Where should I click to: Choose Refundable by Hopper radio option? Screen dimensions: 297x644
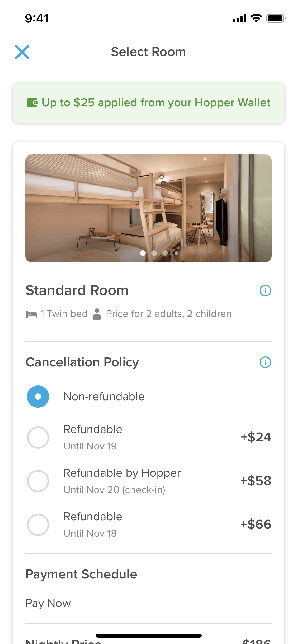click(38, 481)
